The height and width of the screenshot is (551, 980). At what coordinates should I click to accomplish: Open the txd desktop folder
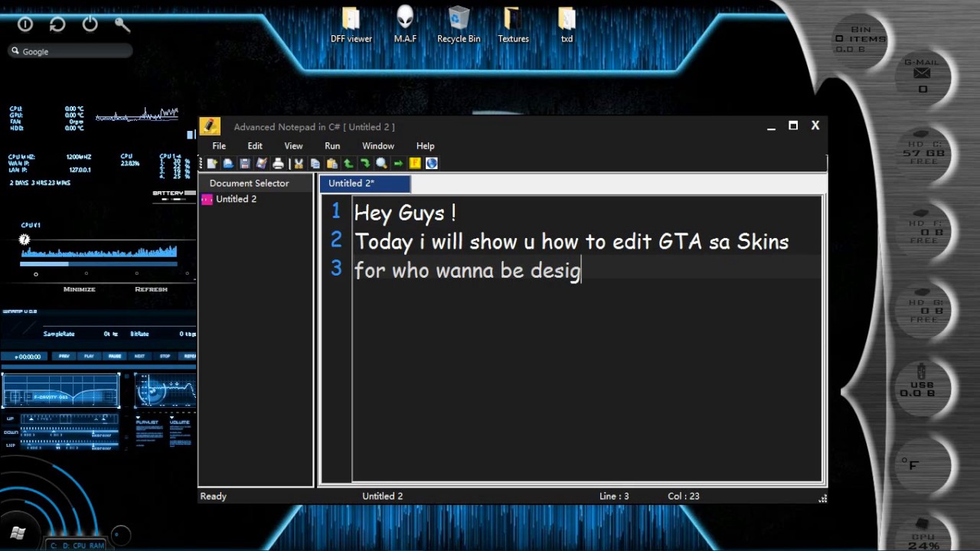[x=567, y=24]
